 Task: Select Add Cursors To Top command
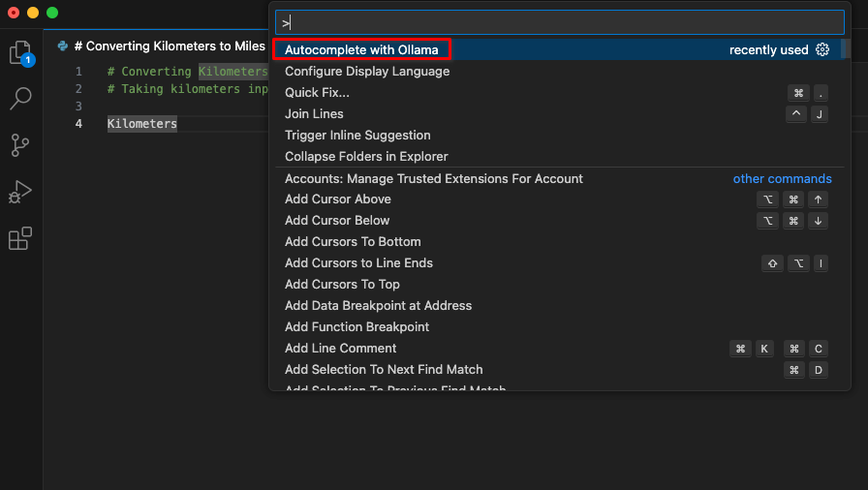tap(560, 285)
